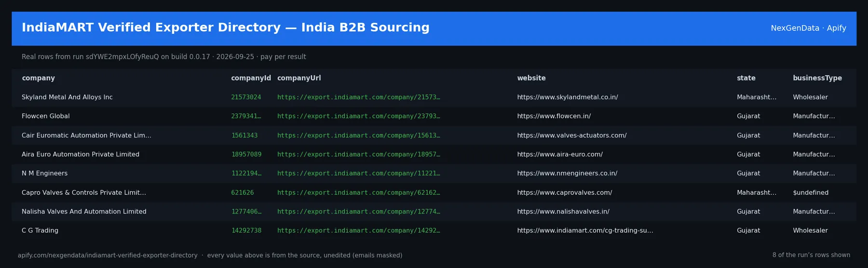Image resolution: width=868 pixels, height=268 pixels.
Task: Click Wholesaler in the C G Trading row
Action: 810,231
